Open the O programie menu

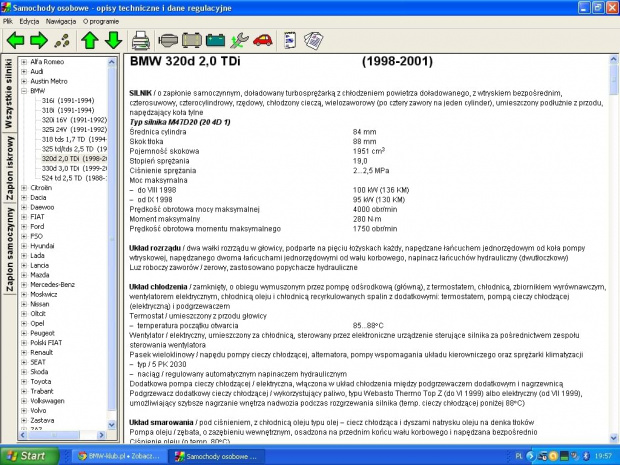coord(101,21)
